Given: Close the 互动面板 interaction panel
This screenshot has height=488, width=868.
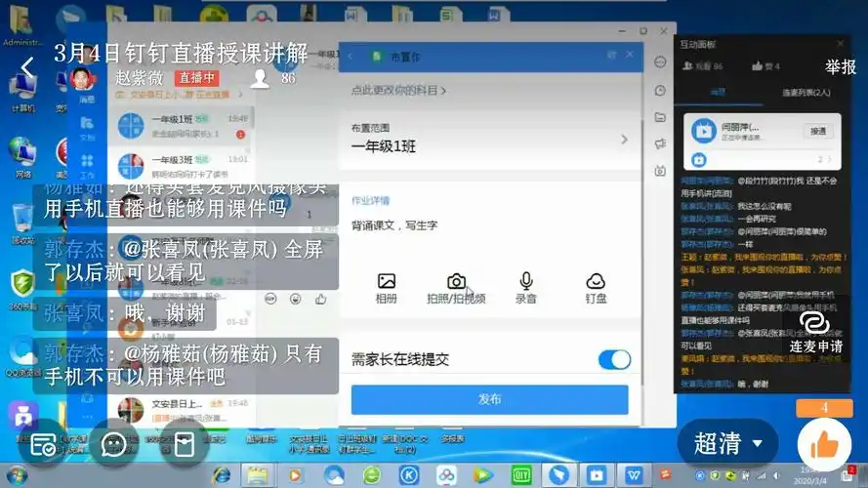Looking at the screenshot, I should click(841, 44).
